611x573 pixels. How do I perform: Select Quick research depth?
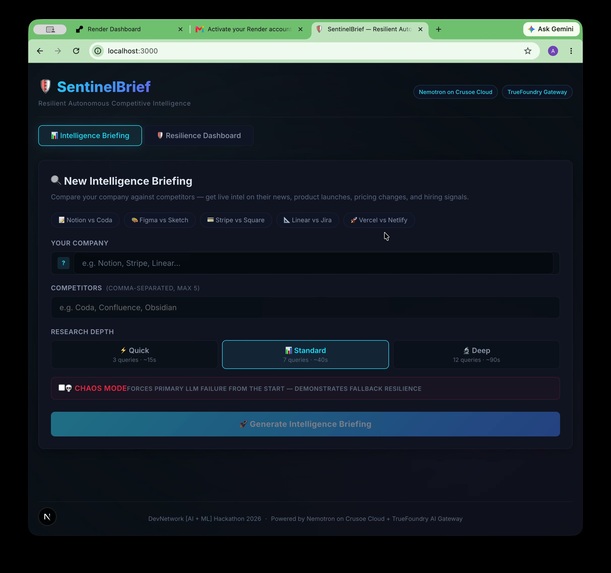134,354
